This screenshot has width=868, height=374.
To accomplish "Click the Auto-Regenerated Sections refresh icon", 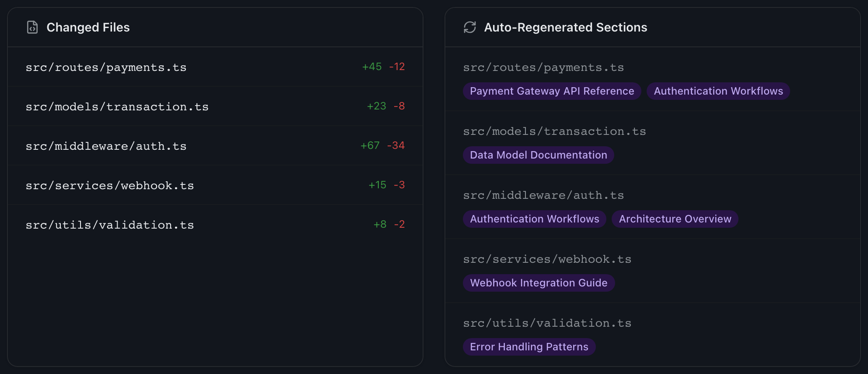I will pyautogui.click(x=469, y=27).
